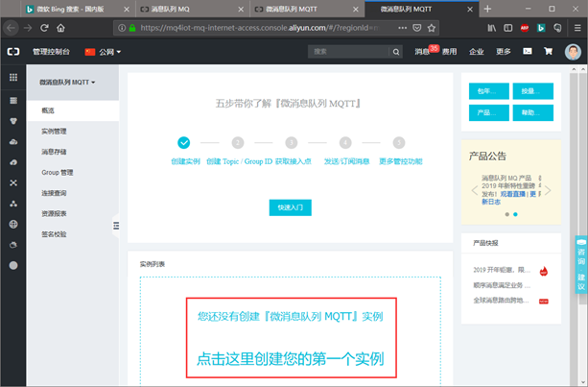Switch to the 消息队列 MQ browser tab

click(x=192, y=9)
